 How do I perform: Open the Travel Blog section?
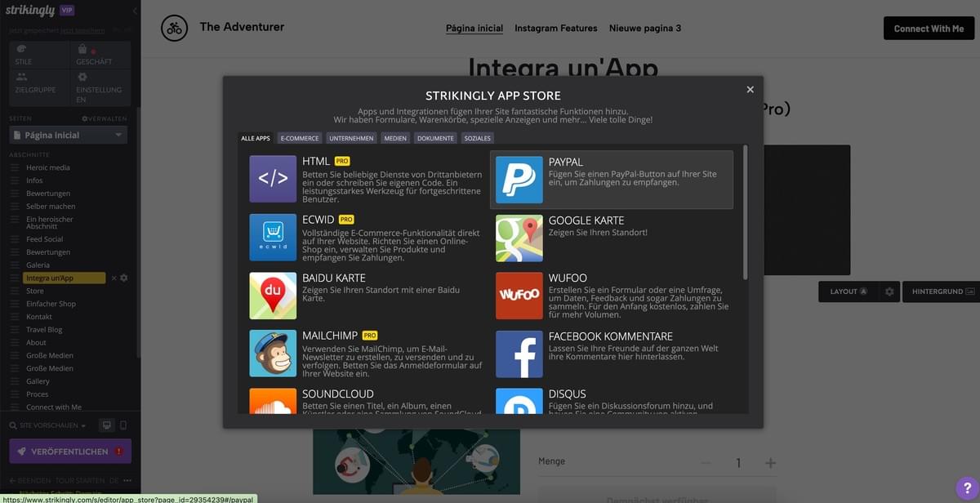click(44, 329)
